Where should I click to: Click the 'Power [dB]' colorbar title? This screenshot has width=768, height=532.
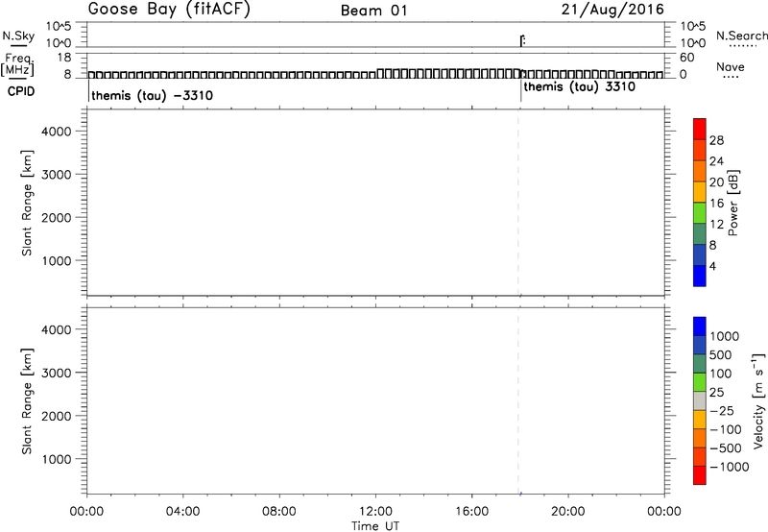point(733,203)
